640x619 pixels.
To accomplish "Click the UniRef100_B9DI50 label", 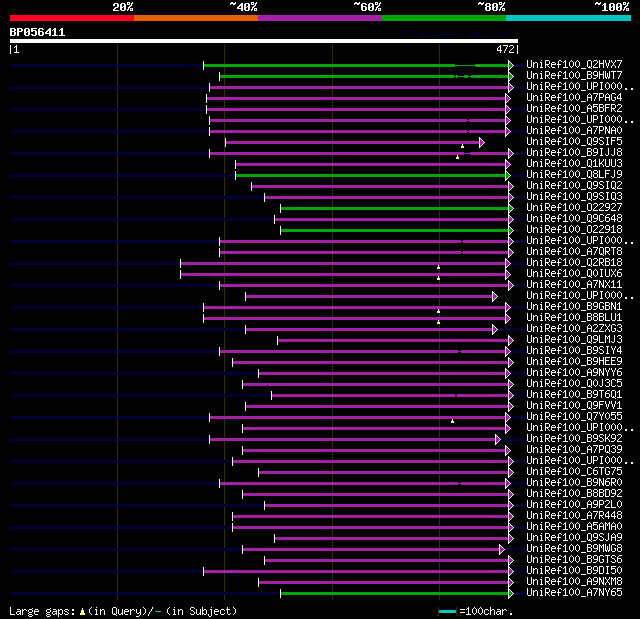I will tap(574, 571).
